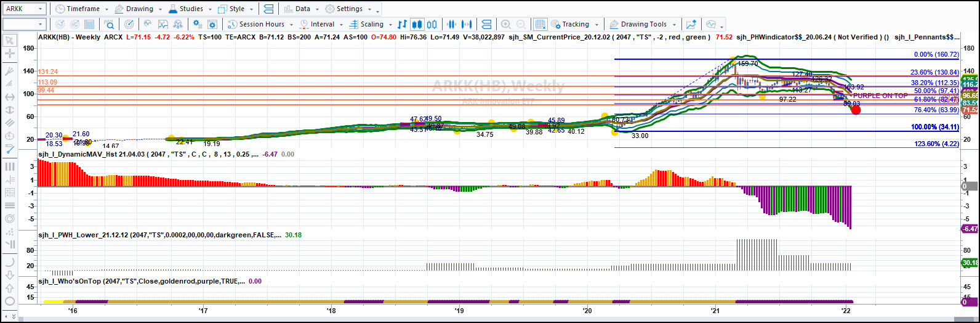Screen dimensions: 980x323
Task: Open the Settings menu
Action: (343, 9)
